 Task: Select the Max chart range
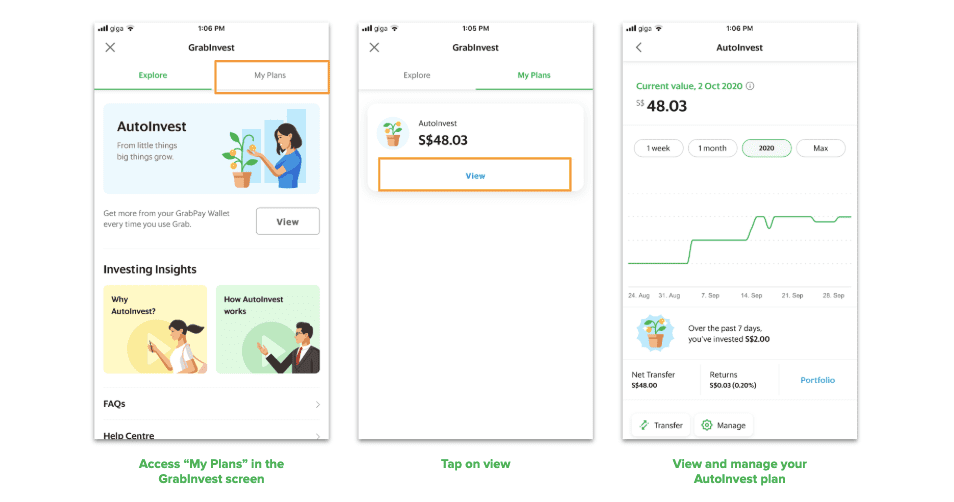coord(821,148)
